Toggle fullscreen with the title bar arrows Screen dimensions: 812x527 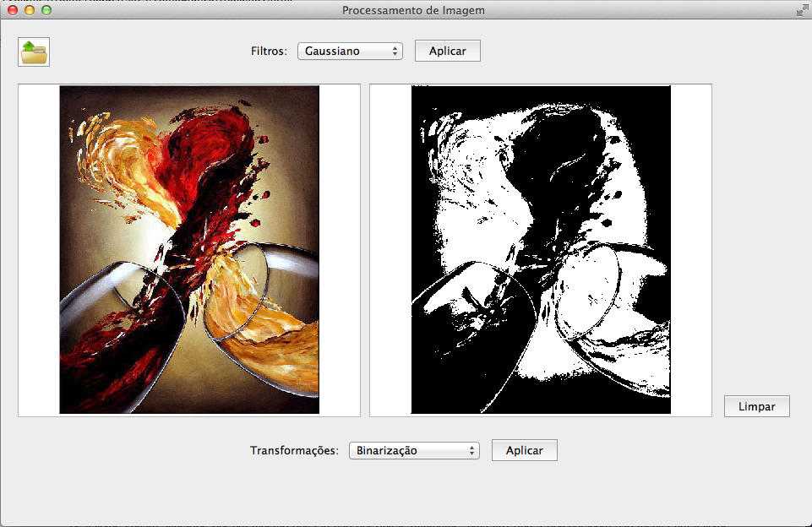[x=802, y=10]
